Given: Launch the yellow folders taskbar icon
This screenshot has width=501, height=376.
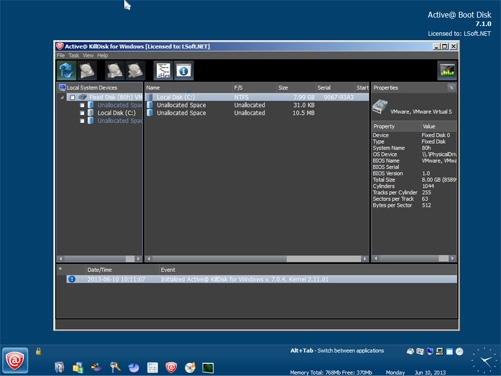Looking at the screenshot, I should (x=78, y=367).
